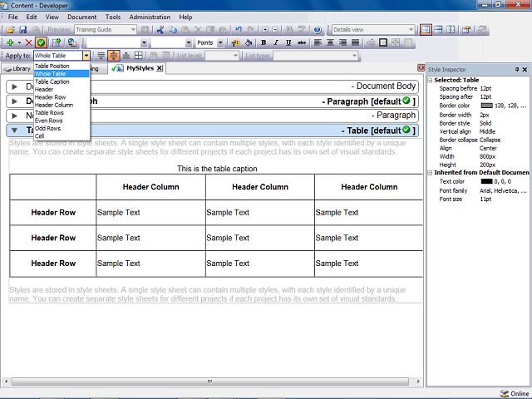Click the Open folder icon
The width and height of the screenshot is (532, 399).
pos(10,30)
